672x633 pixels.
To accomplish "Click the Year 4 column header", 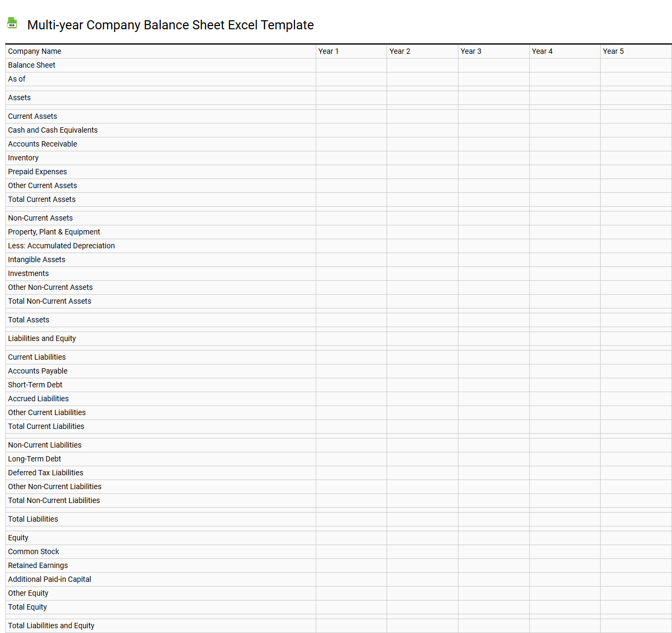I will pos(542,51).
